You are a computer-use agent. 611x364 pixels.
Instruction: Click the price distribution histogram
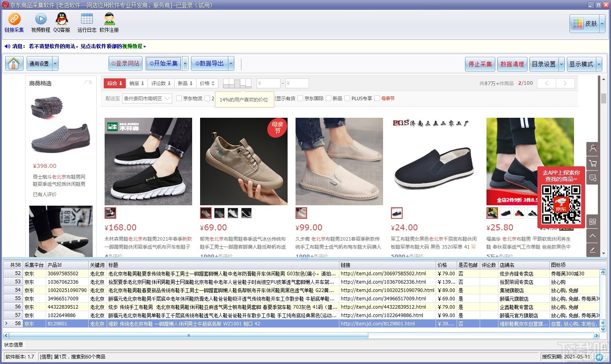pos(237,83)
